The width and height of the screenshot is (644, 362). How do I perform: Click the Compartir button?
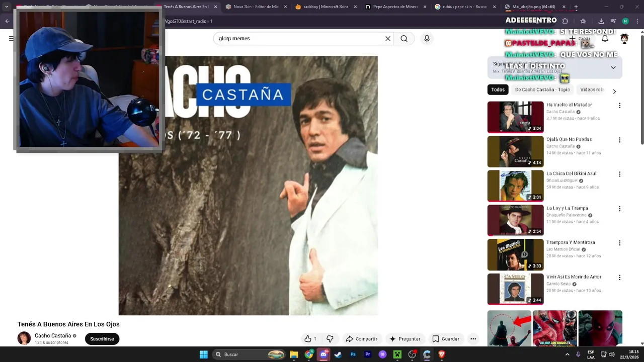point(361,339)
